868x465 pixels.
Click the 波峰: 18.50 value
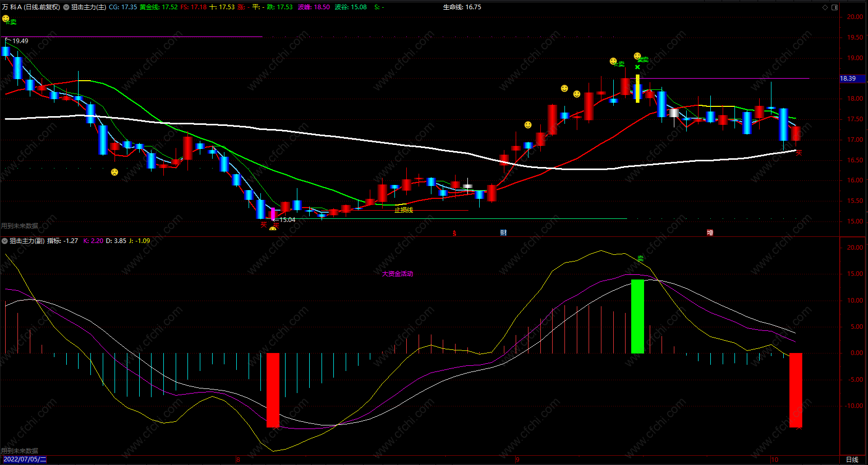pos(314,7)
